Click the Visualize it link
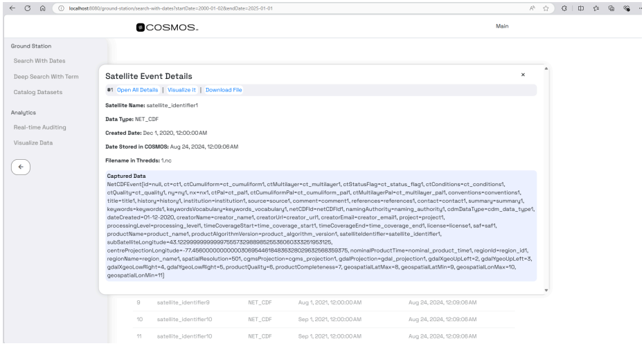Screen dimensions: 644x346 point(181,90)
